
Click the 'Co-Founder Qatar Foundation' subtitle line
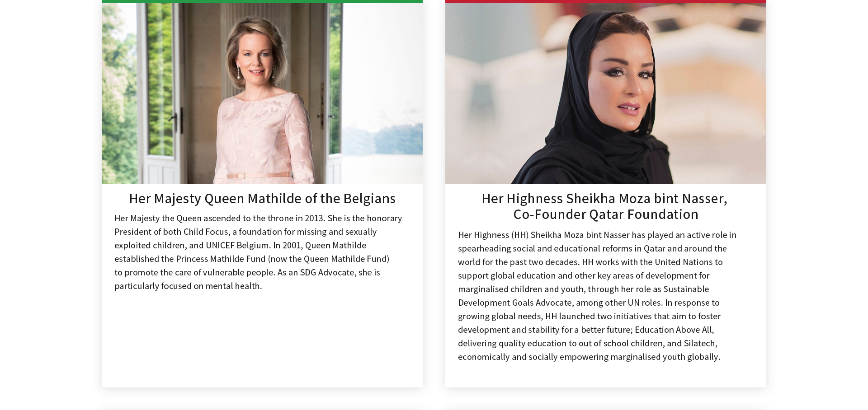[605, 214]
